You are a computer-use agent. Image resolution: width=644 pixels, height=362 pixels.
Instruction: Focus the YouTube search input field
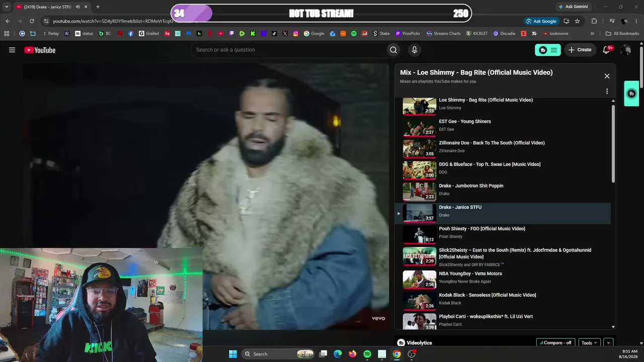pos(288,50)
